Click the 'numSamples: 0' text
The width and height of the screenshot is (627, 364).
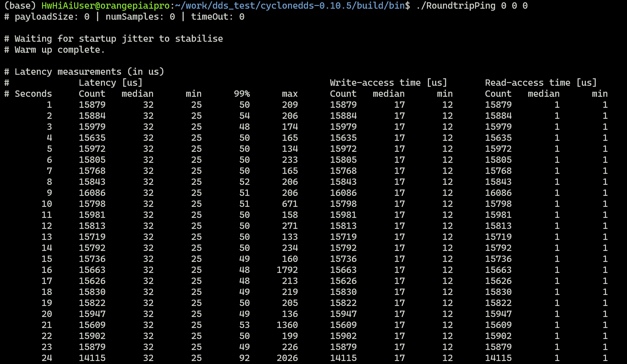tap(140, 17)
